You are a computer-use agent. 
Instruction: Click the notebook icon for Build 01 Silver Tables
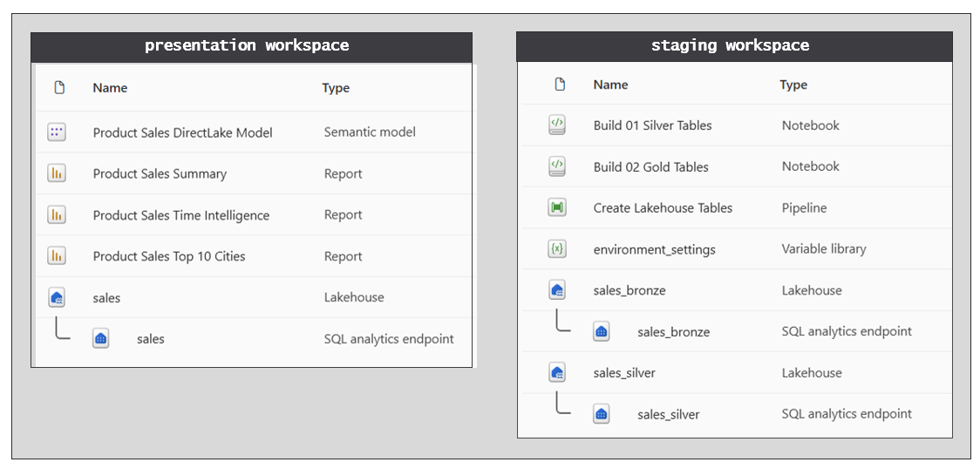[x=557, y=125]
